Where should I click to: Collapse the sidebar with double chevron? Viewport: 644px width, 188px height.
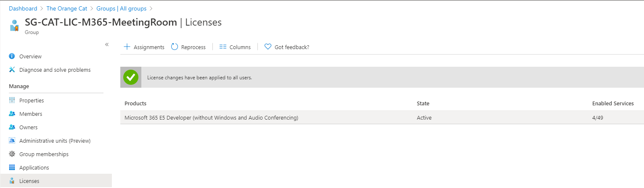tap(107, 44)
